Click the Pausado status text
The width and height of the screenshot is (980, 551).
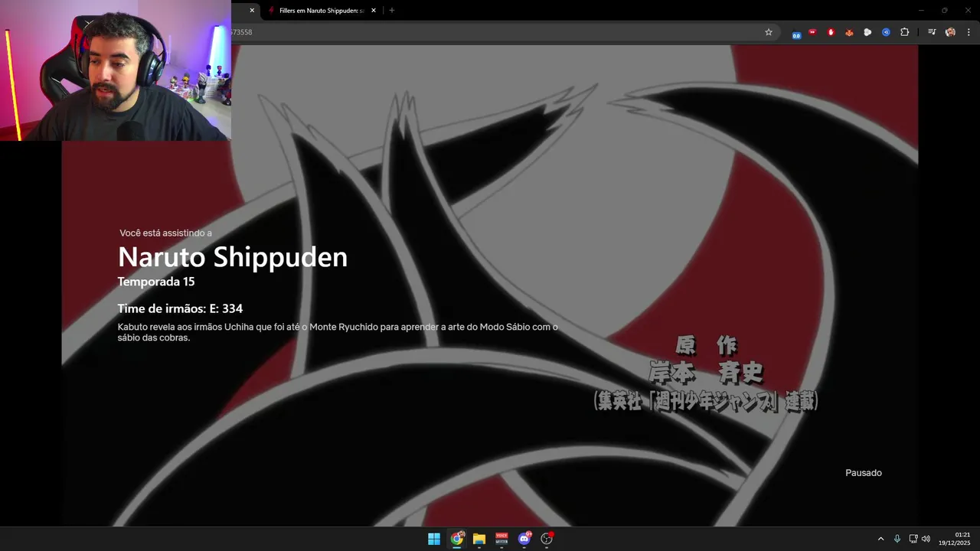(864, 473)
